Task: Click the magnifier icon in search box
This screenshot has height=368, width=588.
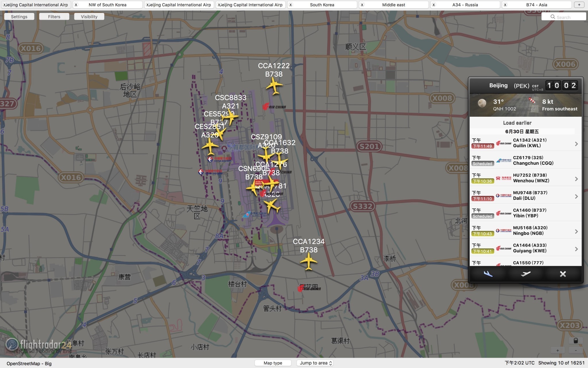Action: (553, 17)
